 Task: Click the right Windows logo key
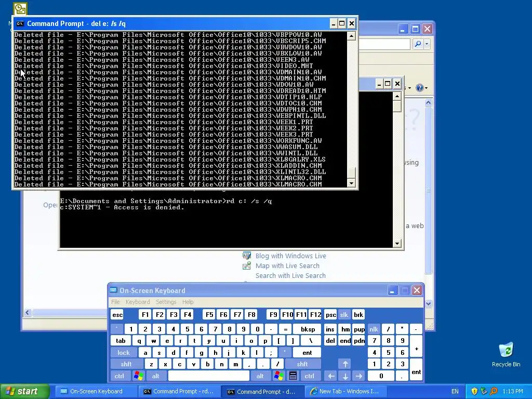pos(279,376)
